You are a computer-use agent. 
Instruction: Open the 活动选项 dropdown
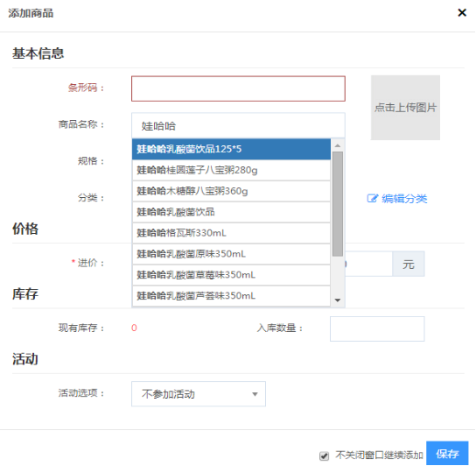click(x=199, y=394)
